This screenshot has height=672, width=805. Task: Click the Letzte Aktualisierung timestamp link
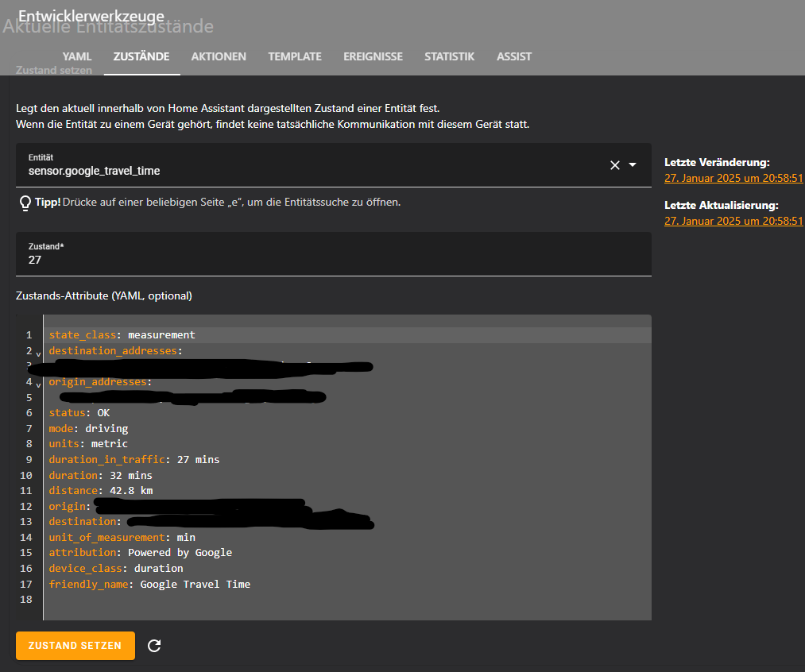pyautogui.click(x=733, y=221)
